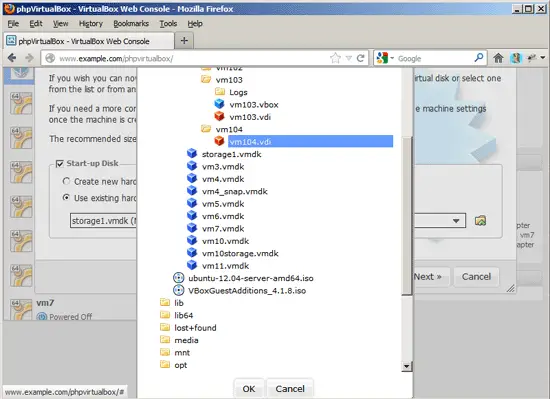The height and width of the screenshot is (399, 550).
Task: Click the file browser scrollbar thumb
Action: tap(407, 216)
